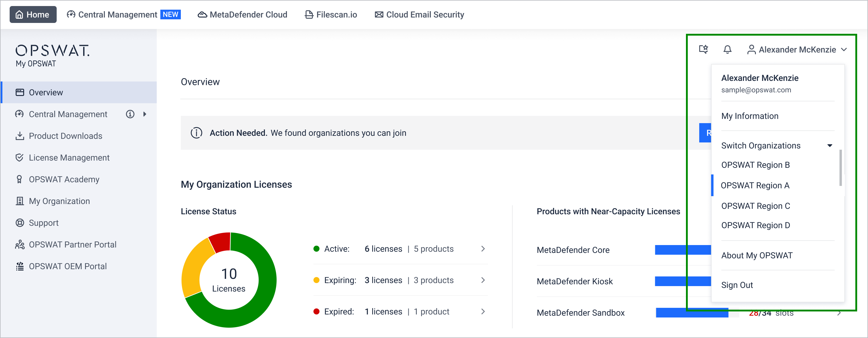This screenshot has height=338, width=868.
Task: Click MetaDefender Kiosk capacity bar
Action: click(x=683, y=281)
